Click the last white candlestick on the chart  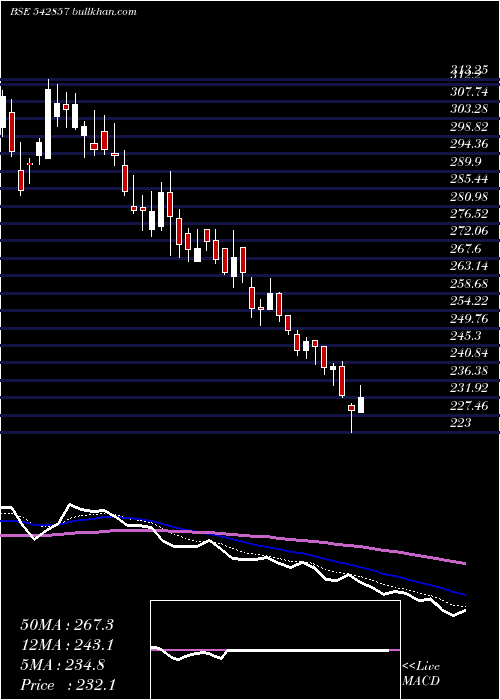pos(361,399)
